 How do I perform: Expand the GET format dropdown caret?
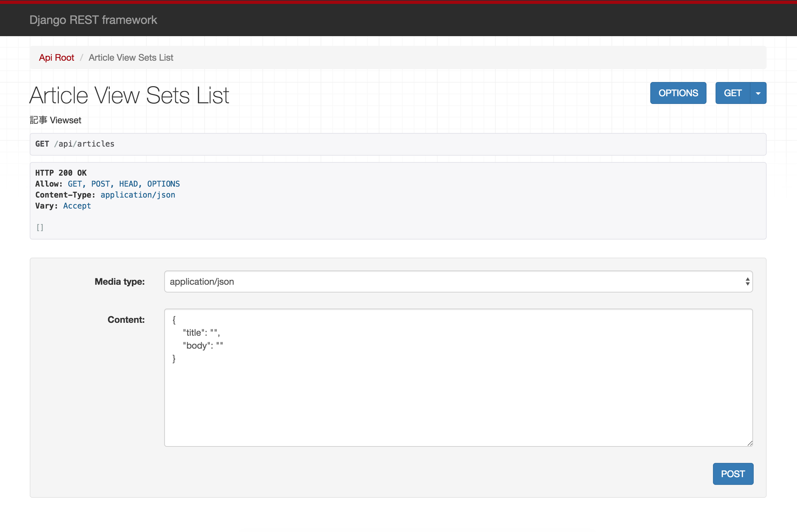(x=758, y=93)
